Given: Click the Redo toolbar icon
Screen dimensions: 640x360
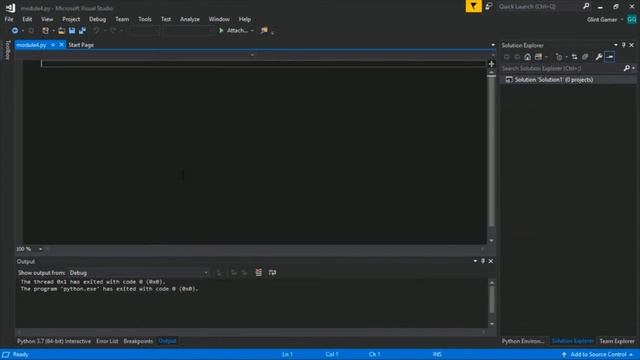Looking at the screenshot, I should point(113,31).
